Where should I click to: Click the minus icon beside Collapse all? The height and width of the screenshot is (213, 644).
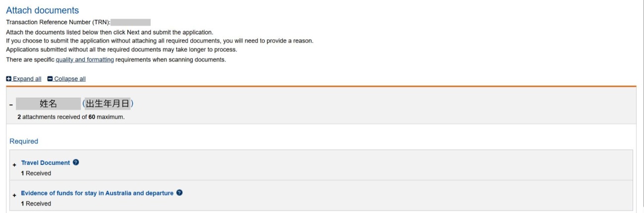click(50, 79)
